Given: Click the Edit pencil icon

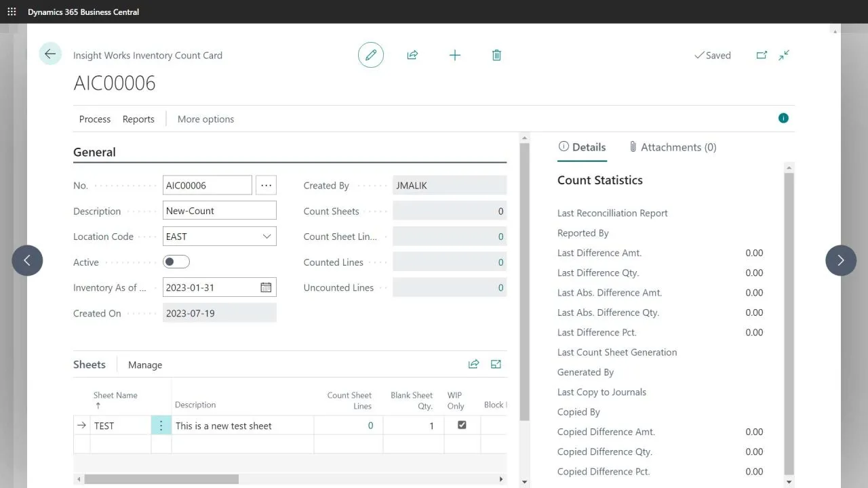Looking at the screenshot, I should 370,55.
